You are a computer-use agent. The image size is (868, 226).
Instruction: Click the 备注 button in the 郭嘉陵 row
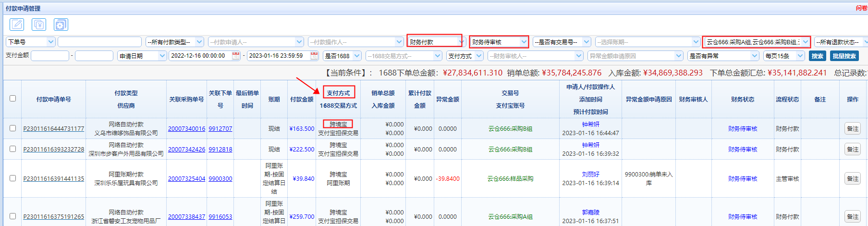click(853, 216)
